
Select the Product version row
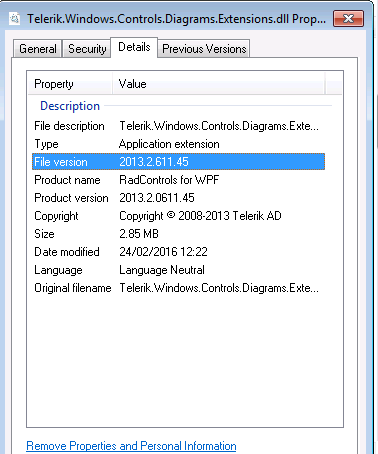pyautogui.click(x=178, y=198)
